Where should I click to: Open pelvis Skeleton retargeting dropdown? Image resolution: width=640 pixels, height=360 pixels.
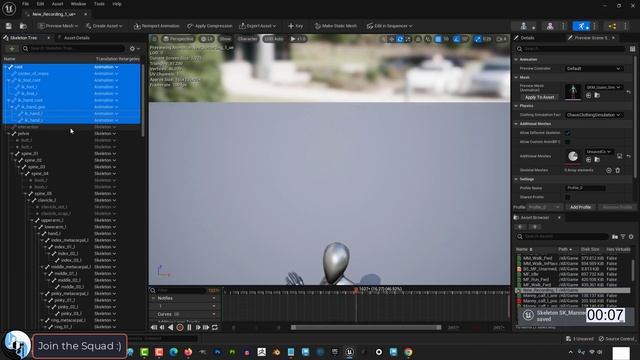pos(105,133)
